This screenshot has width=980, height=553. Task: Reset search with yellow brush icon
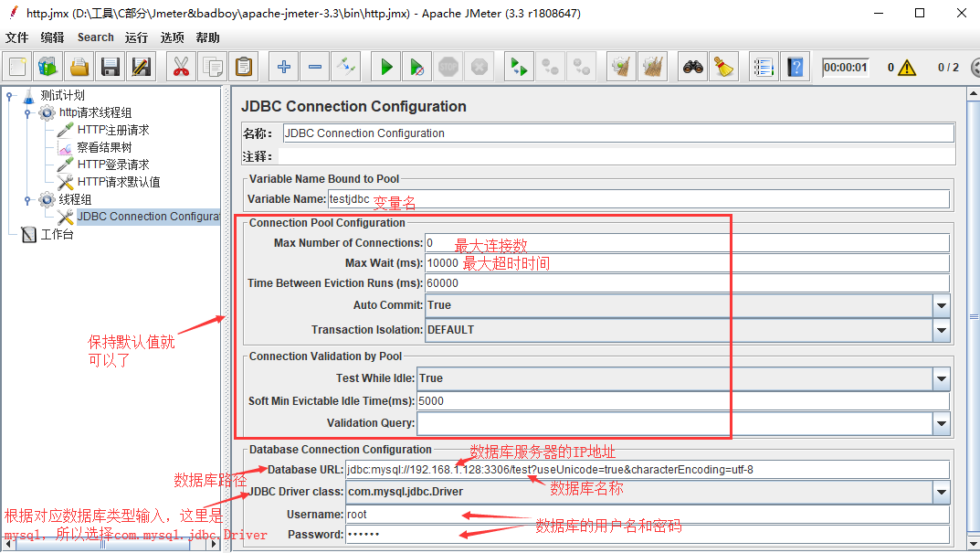[x=723, y=67]
